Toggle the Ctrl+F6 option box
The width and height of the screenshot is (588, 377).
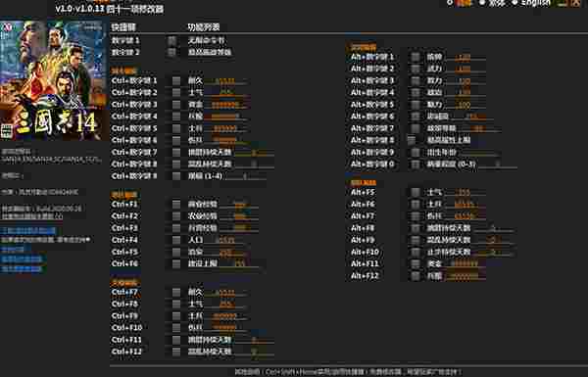click(175, 263)
